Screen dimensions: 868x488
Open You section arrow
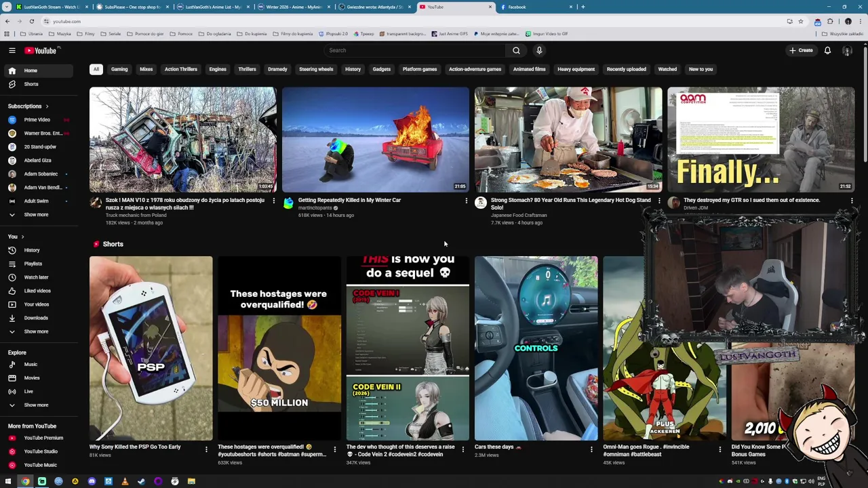point(22,237)
